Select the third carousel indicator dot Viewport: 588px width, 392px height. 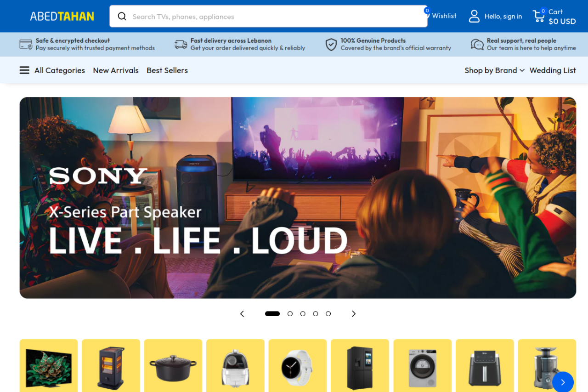point(303,314)
